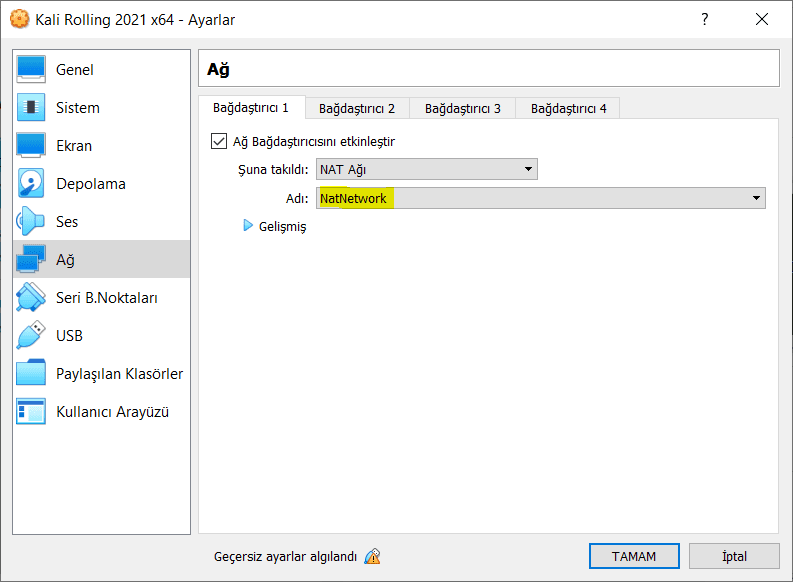
Task: Switch to the Bağdaştırıcı 3 tab
Action: pos(463,108)
